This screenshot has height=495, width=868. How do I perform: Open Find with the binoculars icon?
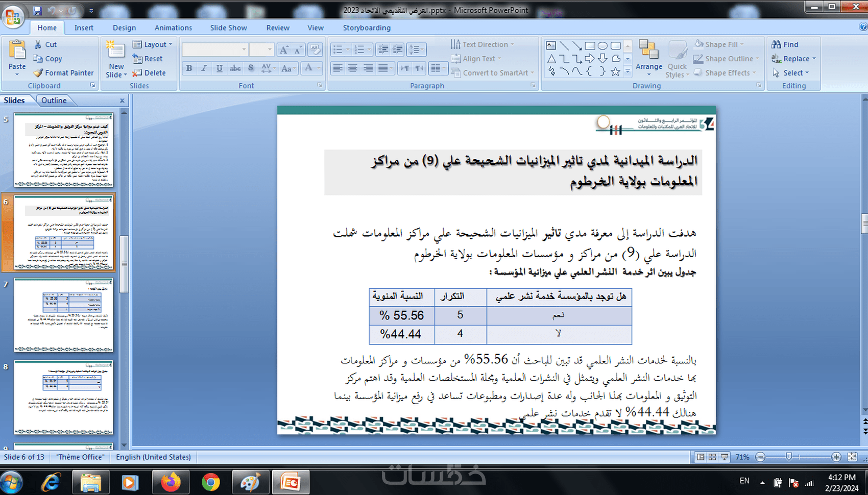click(x=785, y=44)
